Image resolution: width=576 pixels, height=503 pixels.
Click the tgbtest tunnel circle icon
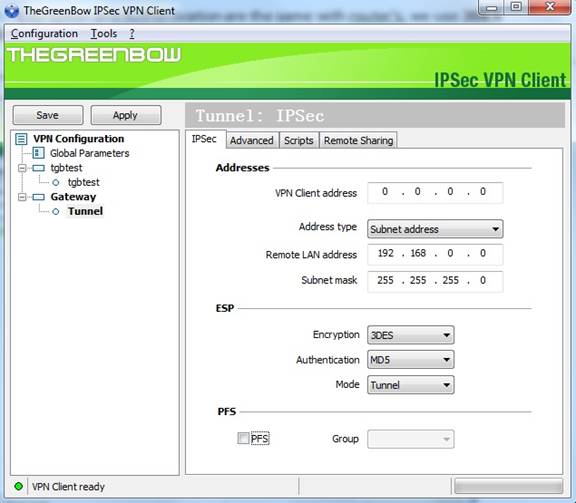55,182
